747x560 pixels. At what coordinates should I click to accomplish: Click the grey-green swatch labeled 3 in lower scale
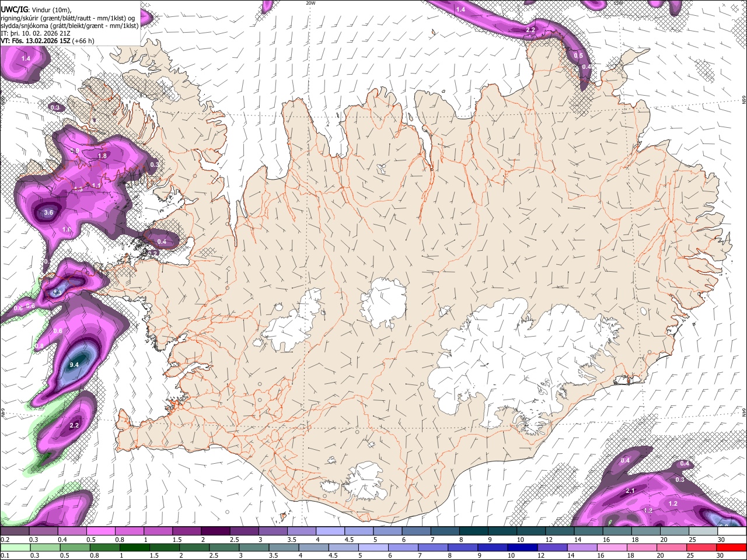click(x=253, y=547)
